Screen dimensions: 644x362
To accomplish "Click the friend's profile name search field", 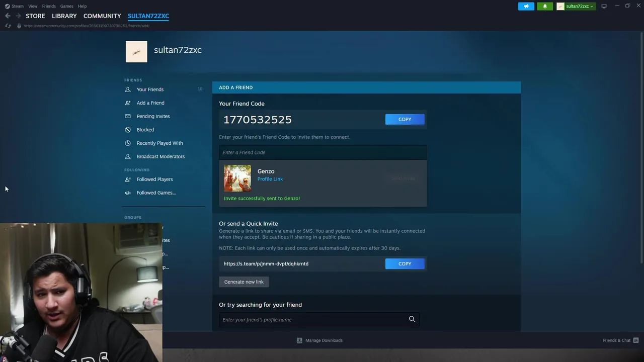I will (x=319, y=319).
